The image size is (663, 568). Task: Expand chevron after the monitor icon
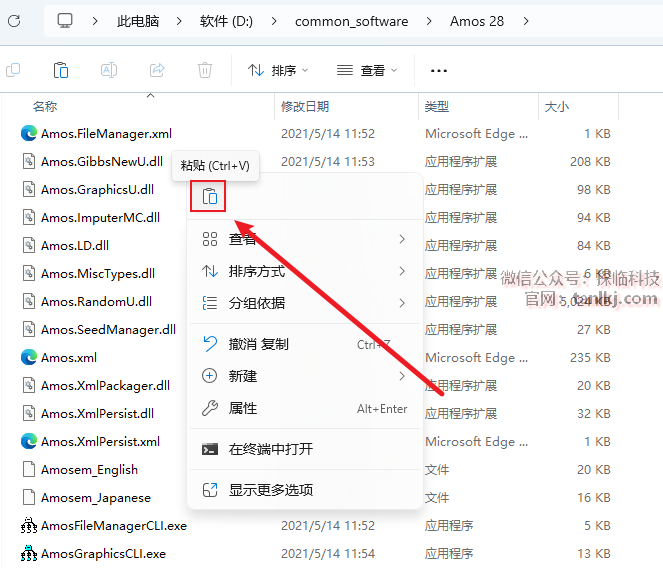point(95,21)
